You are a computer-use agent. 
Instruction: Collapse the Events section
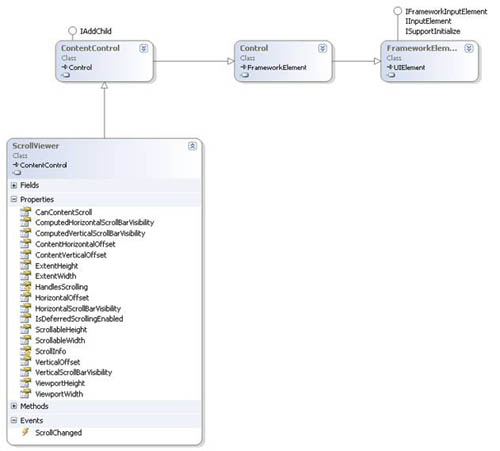pyautogui.click(x=14, y=420)
